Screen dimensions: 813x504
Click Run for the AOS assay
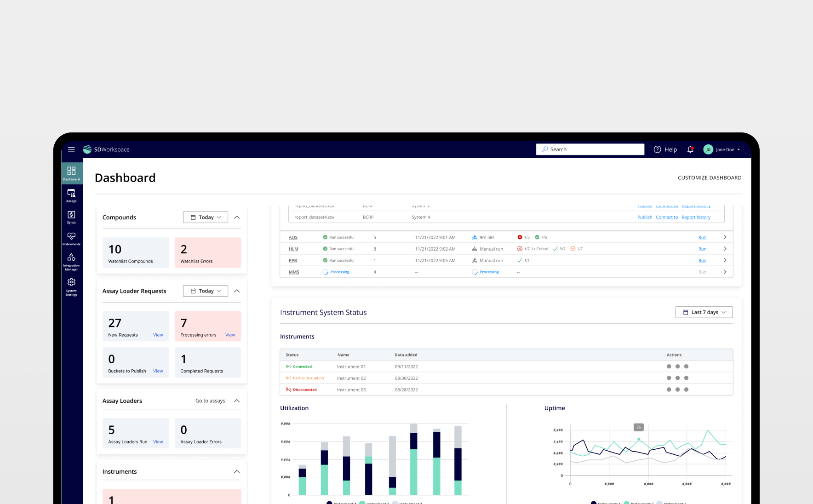[x=702, y=237]
